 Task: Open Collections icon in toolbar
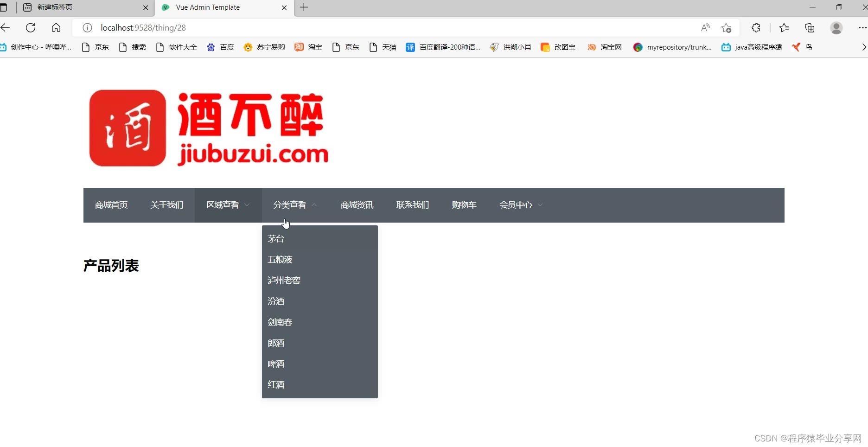pos(810,28)
